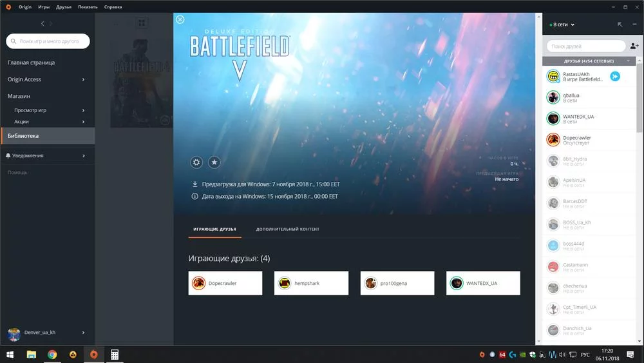This screenshot has width=644, height=363.
Task: Open Calculator from the taskbar
Action: point(115,355)
